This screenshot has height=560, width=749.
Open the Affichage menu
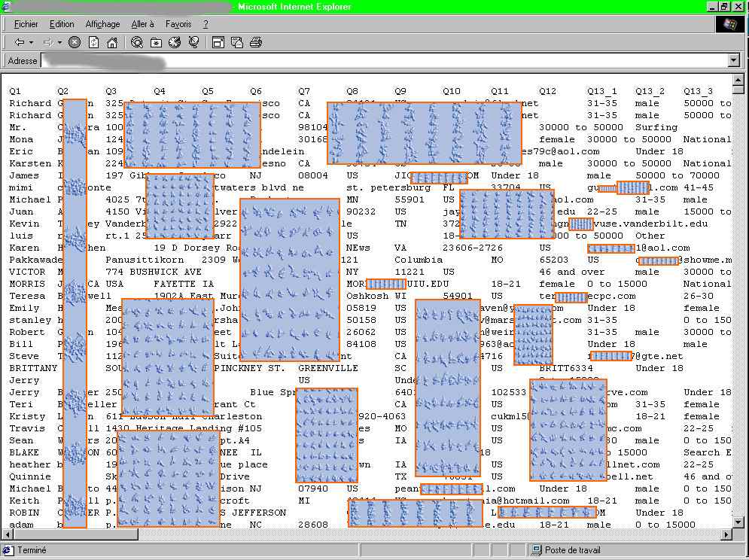tap(102, 24)
